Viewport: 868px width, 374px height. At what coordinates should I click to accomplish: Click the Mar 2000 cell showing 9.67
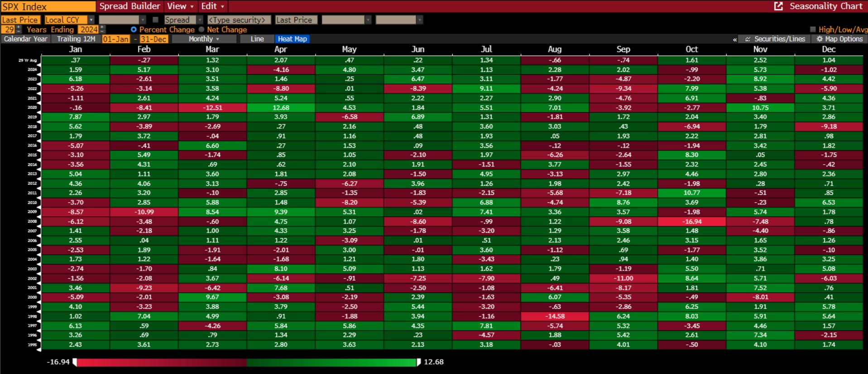pyautogui.click(x=212, y=297)
